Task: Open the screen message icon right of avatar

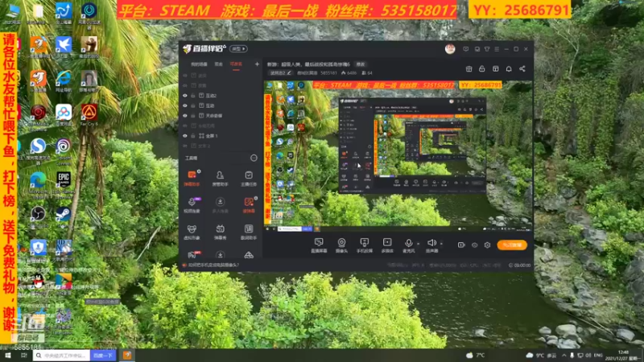Action: pos(466,49)
